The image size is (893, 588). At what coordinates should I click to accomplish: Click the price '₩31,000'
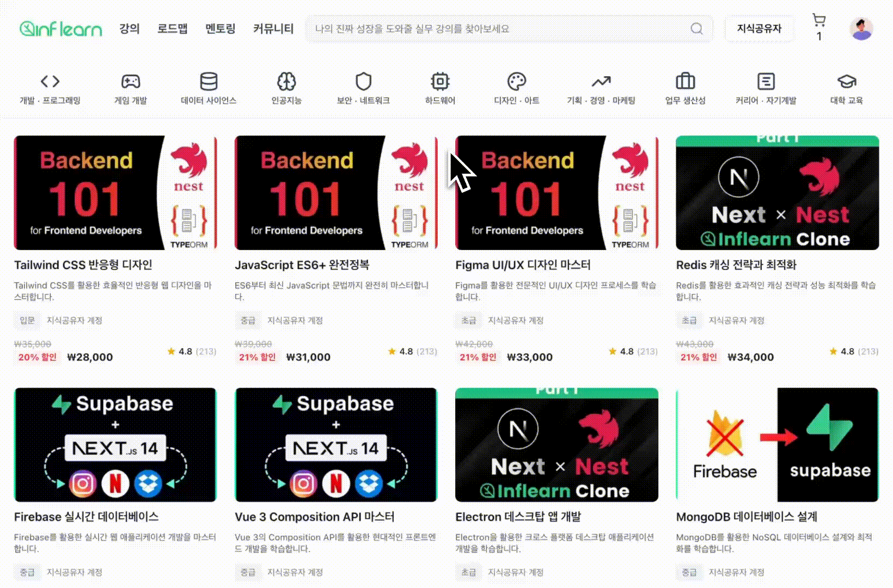(308, 357)
